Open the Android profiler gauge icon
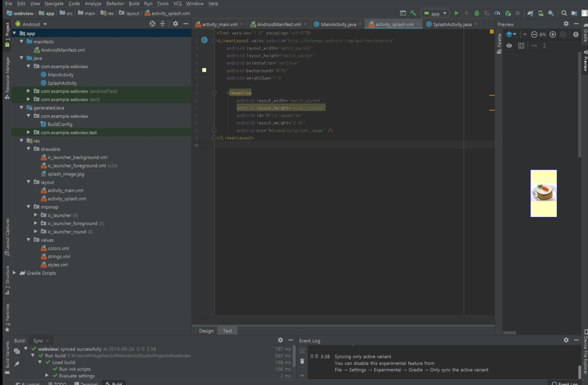The image size is (588, 385). (497, 13)
